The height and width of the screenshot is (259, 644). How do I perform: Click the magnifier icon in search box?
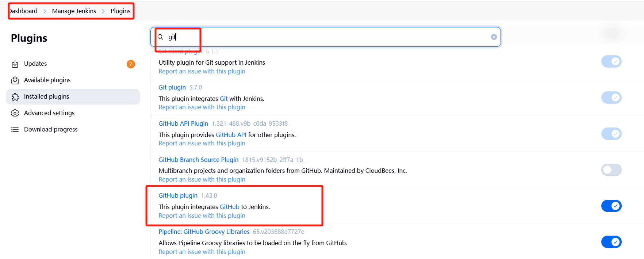click(x=160, y=37)
